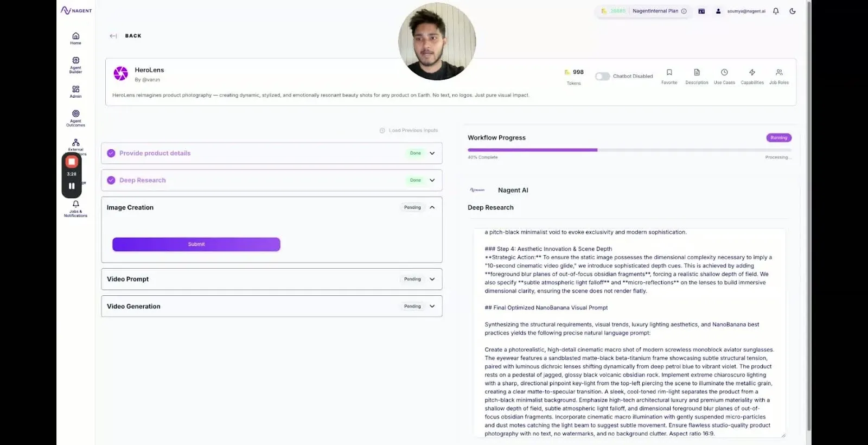Expand the Video Generation step
868x445 pixels.
(x=432, y=306)
